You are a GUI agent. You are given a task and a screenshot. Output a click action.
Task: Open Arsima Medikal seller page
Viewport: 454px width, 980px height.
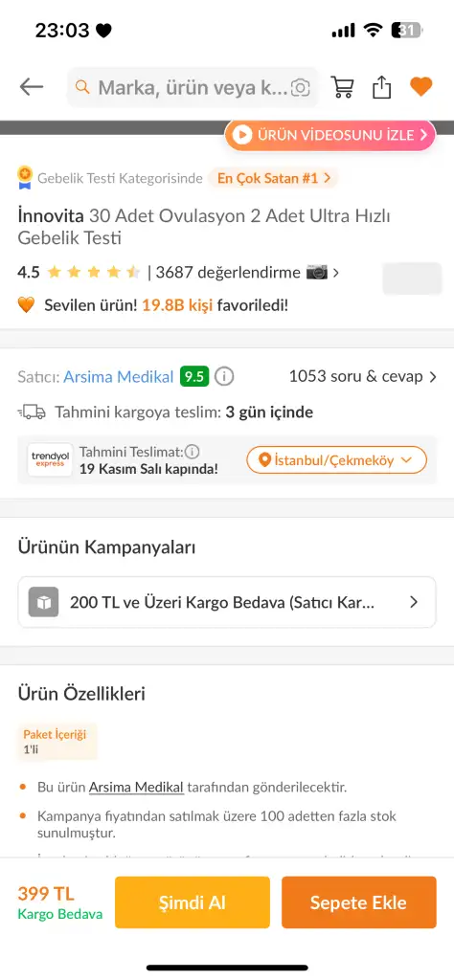click(119, 377)
